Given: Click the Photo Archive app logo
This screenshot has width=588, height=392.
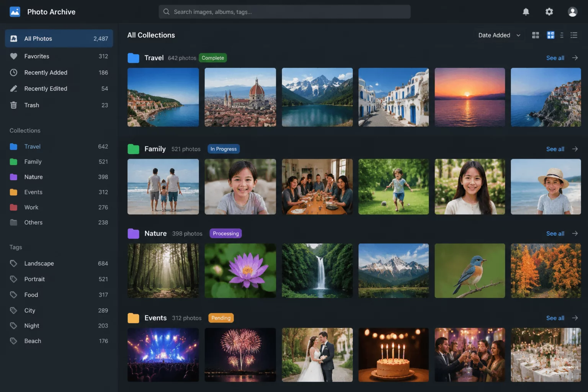Looking at the screenshot, I should [15, 12].
